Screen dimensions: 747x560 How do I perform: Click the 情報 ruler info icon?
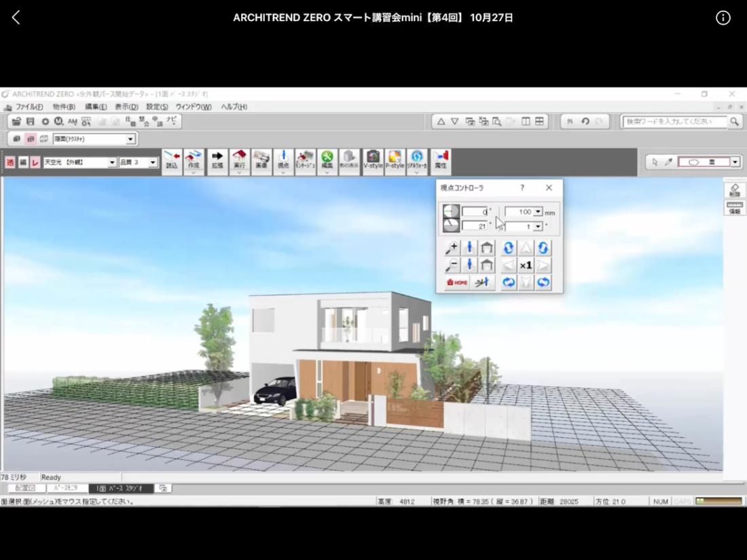[735, 208]
